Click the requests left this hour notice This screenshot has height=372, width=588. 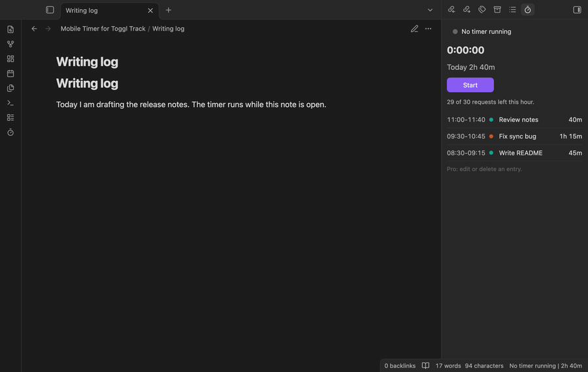[x=491, y=102]
